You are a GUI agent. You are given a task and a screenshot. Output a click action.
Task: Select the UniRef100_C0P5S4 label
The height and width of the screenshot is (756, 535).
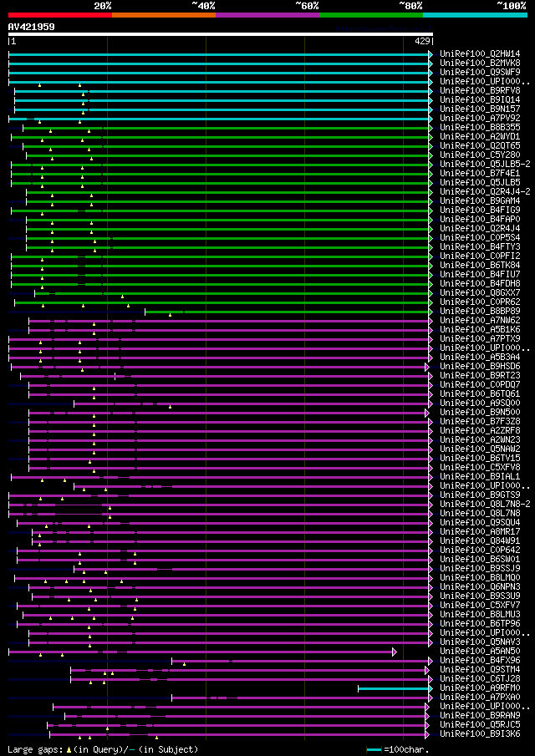point(480,237)
